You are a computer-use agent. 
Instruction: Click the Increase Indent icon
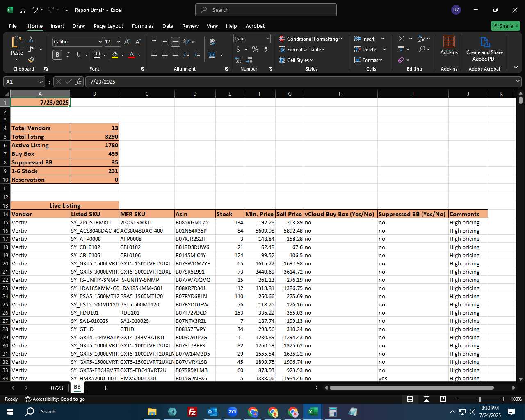point(197,55)
